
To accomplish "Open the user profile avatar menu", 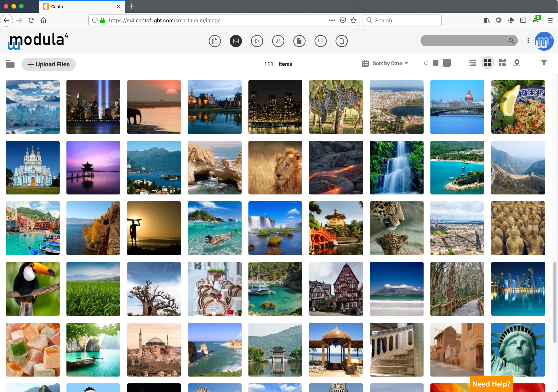I will [x=544, y=41].
